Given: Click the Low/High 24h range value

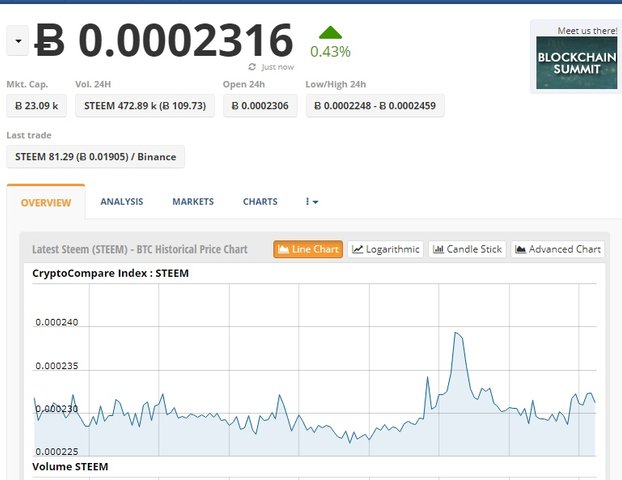Looking at the screenshot, I should pyautogui.click(x=375, y=106).
